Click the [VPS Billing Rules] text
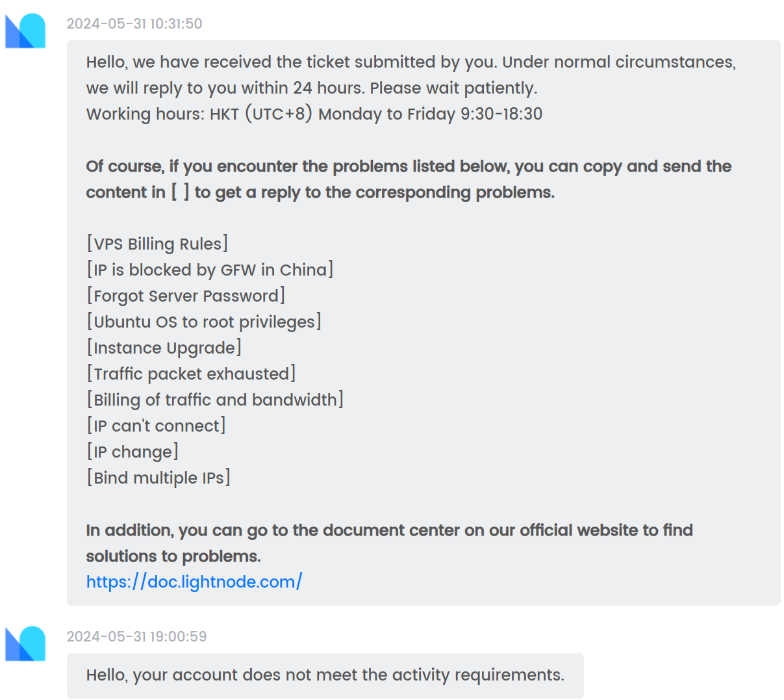This screenshot has width=784, height=700. coord(157,244)
